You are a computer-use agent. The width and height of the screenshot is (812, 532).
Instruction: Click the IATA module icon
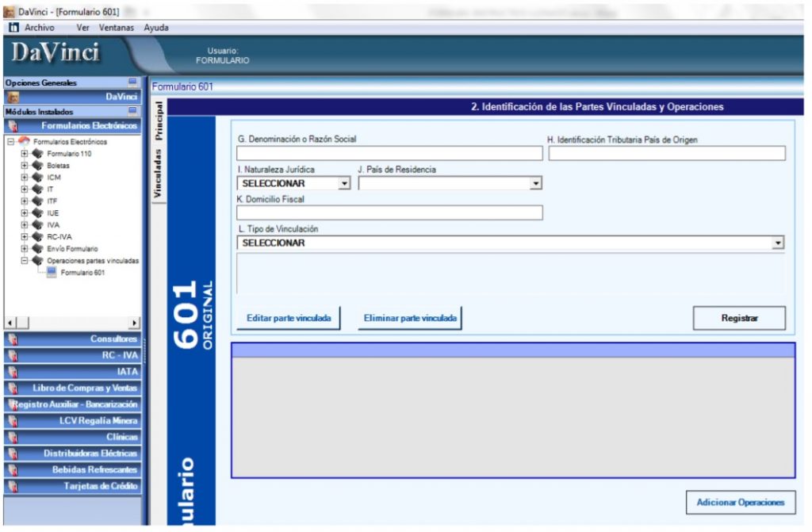point(13,372)
